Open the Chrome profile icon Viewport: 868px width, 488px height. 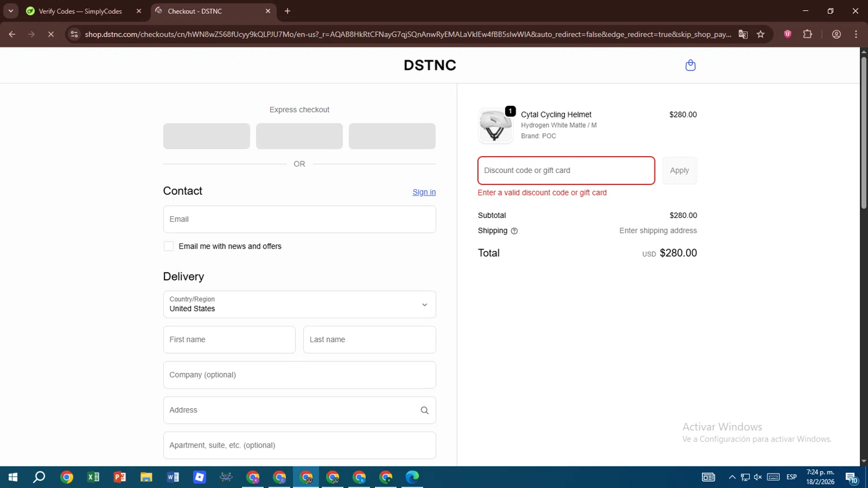pos(836,34)
